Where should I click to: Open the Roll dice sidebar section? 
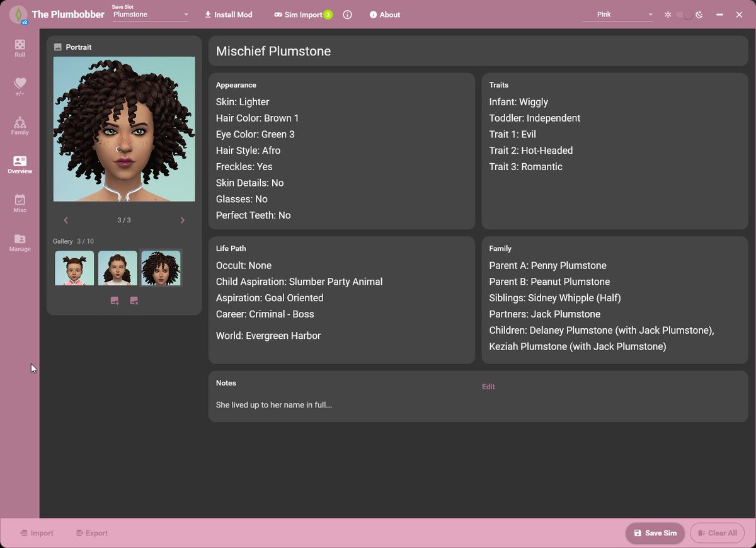[20, 48]
